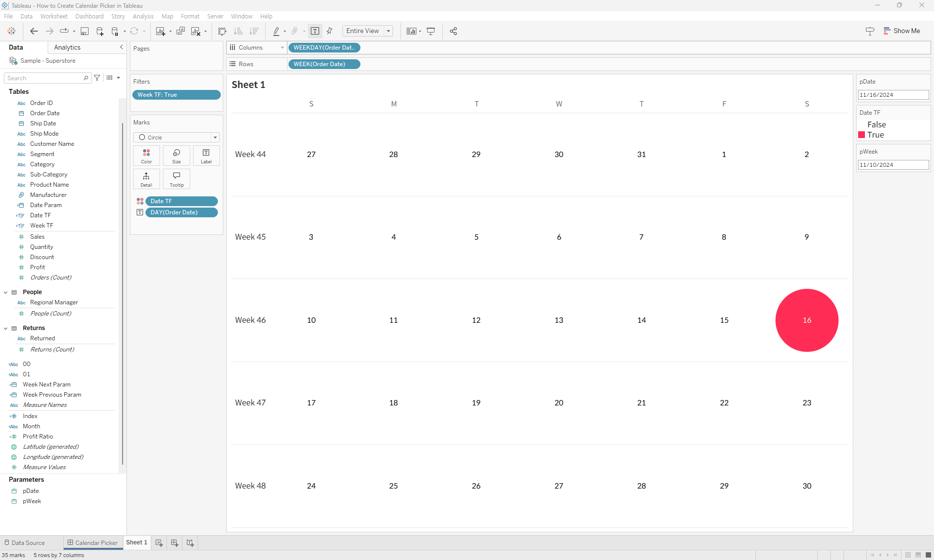Screen dimensions: 934x560
Task: Click the Detail shelf icon
Action: (146, 178)
